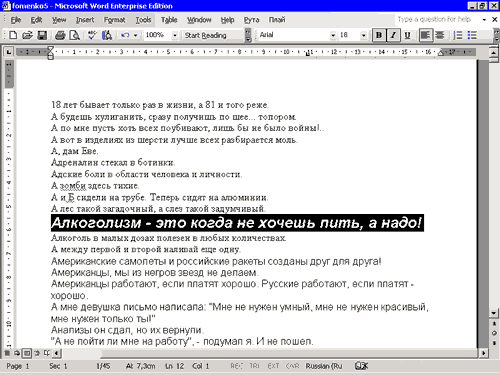Toggle REC macro recording indicator
Image resolution: width=500 pixels, height=375 pixels.
237,366
